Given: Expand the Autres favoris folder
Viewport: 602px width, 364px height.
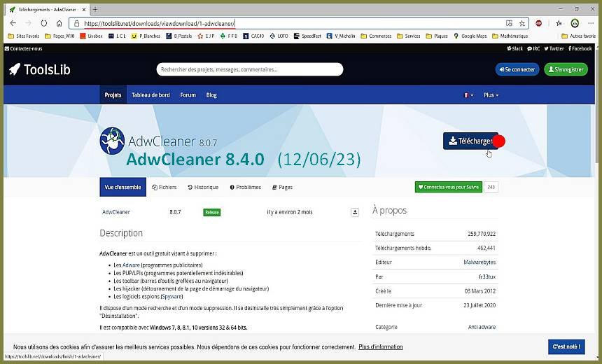Looking at the screenshot, I should tap(578, 36).
